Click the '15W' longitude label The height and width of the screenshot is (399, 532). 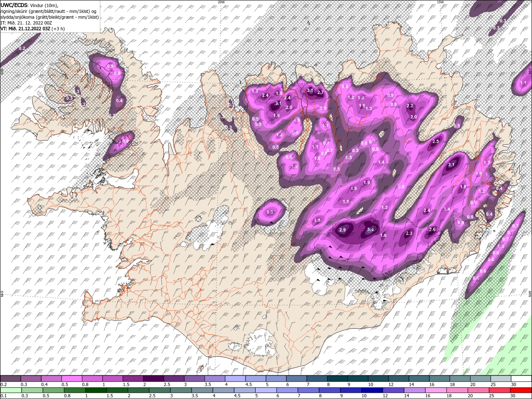[x=441, y=2]
